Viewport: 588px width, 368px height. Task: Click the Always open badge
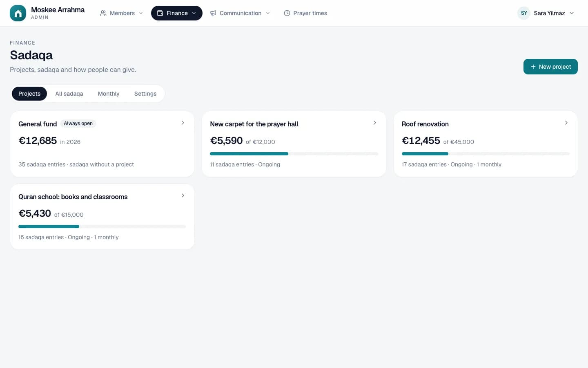pyautogui.click(x=78, y=123)
